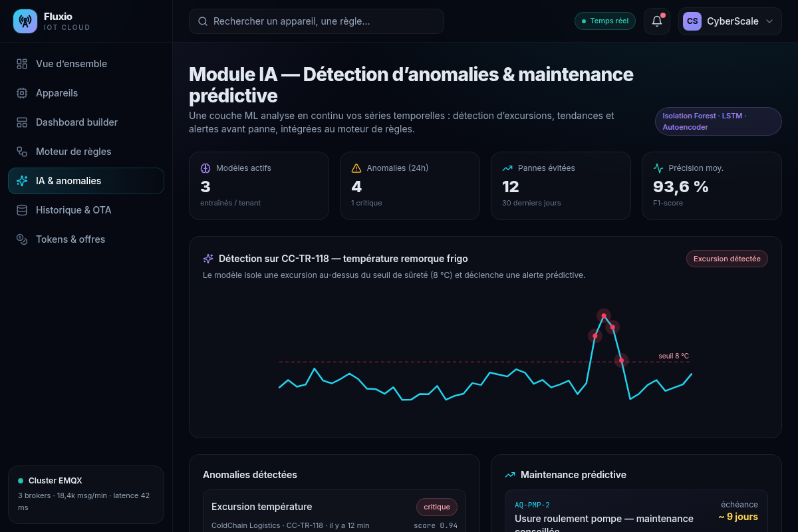Viewport: 798px width, 532px height.
Task: Navigate to Moteur de règles
Action: [x=86, y=152]
